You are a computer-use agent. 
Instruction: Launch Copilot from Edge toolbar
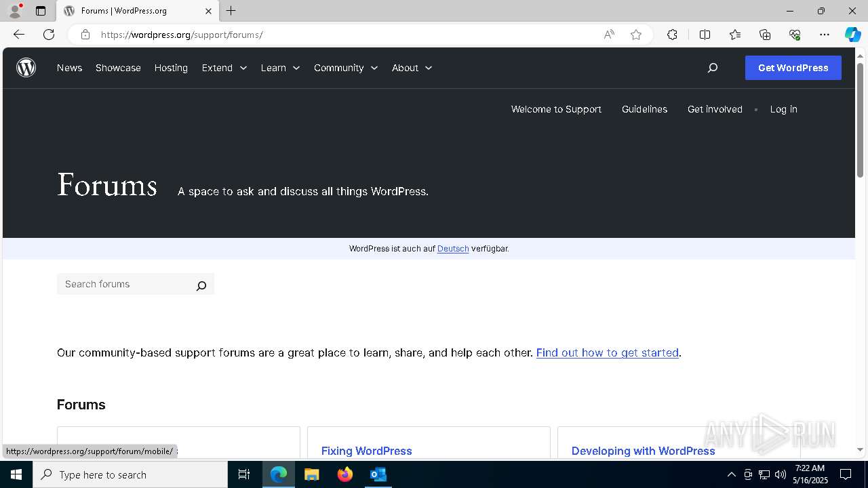point(852,35)
